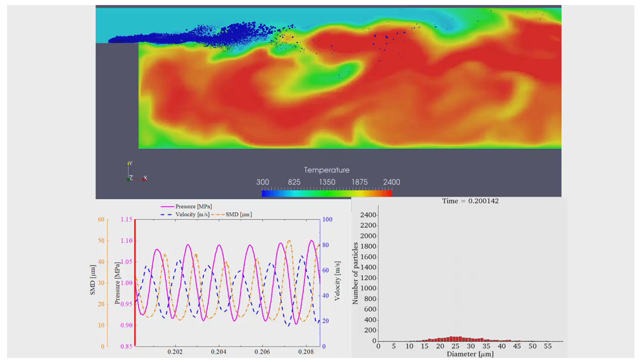Click the 0.204 time tick label
This screenshot has height=362, width=644.
click(x=219, y=353)
